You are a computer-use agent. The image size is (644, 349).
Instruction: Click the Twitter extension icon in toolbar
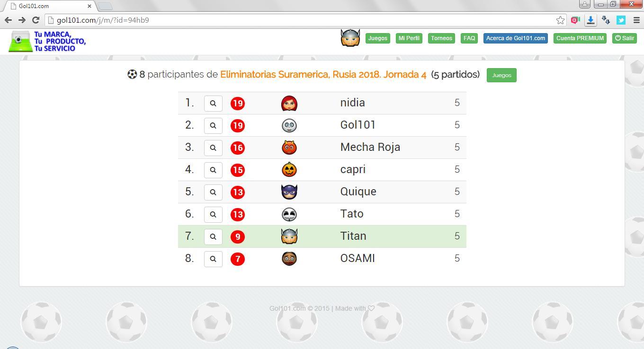click(621, 20)
